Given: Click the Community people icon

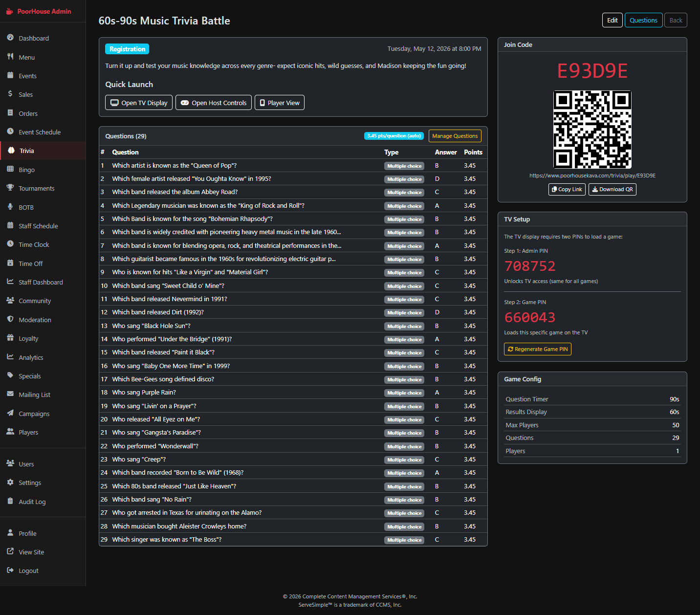Looking at the screenshot, I should pyautogui.click(x=10, y=300).
